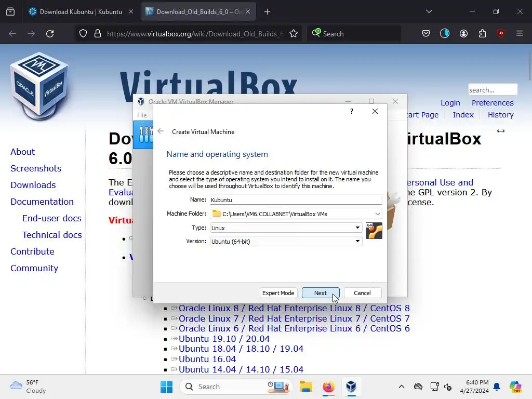Cancel the Create Virtual Machine wizard
The width and height of the screenshot is (532, 399).
[362, 293]
